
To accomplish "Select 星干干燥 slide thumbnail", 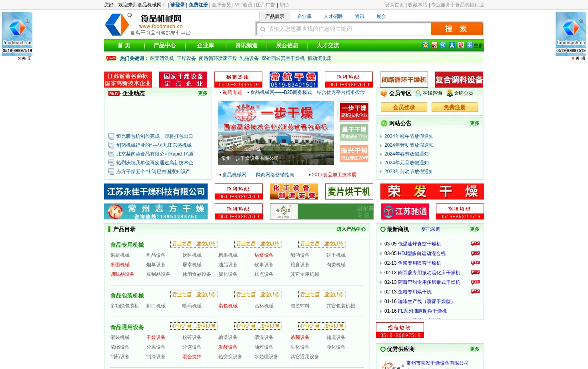I will 354,133.
